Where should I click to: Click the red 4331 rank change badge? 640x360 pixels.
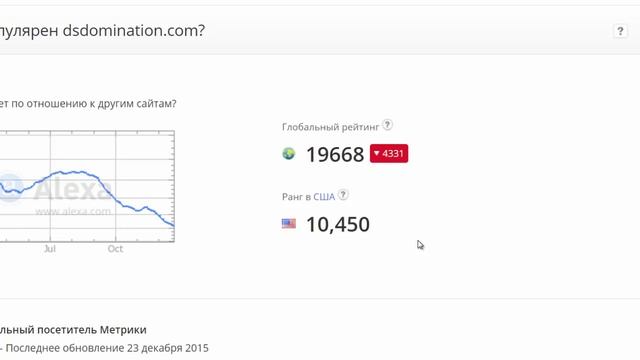[389, 153]
